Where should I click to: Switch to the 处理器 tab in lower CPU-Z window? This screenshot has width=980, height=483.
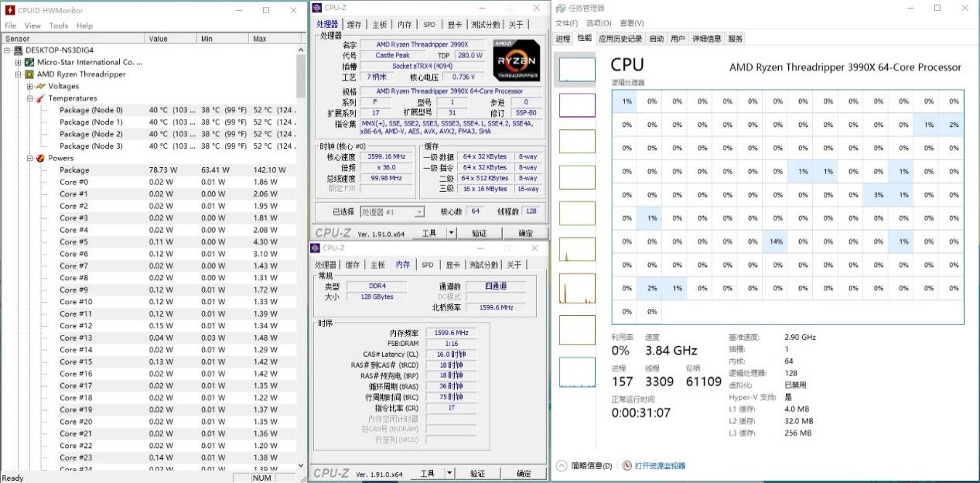tap(325, 265)
